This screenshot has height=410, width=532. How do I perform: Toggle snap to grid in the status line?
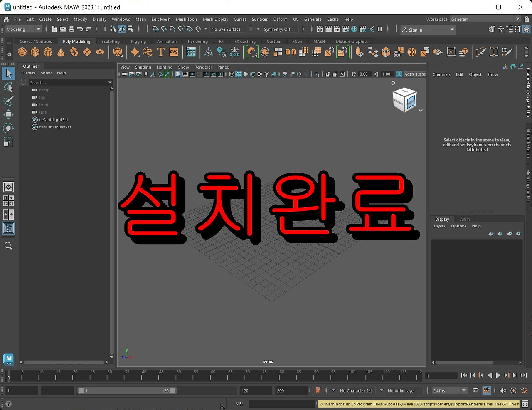tap(156, 29)
